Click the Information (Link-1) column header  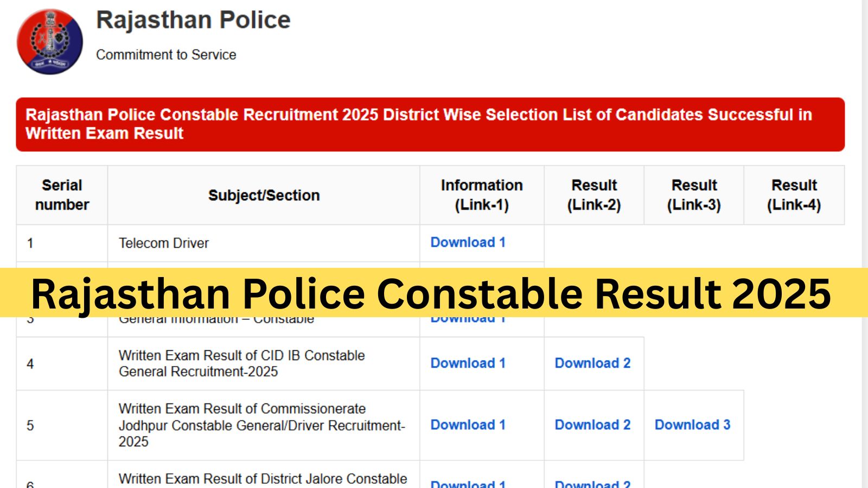[x=481, y=195]
